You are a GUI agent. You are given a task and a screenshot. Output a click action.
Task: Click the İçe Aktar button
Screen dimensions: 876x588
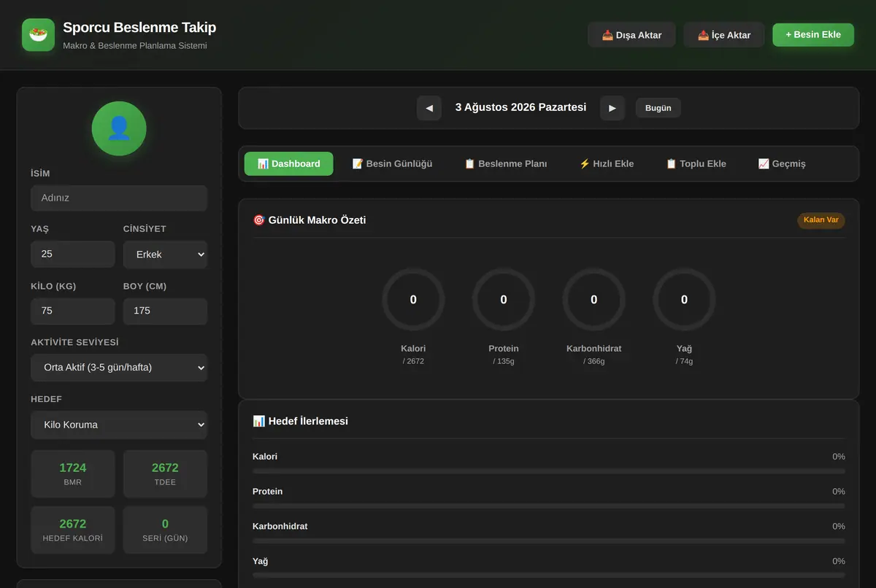[724, 35]
